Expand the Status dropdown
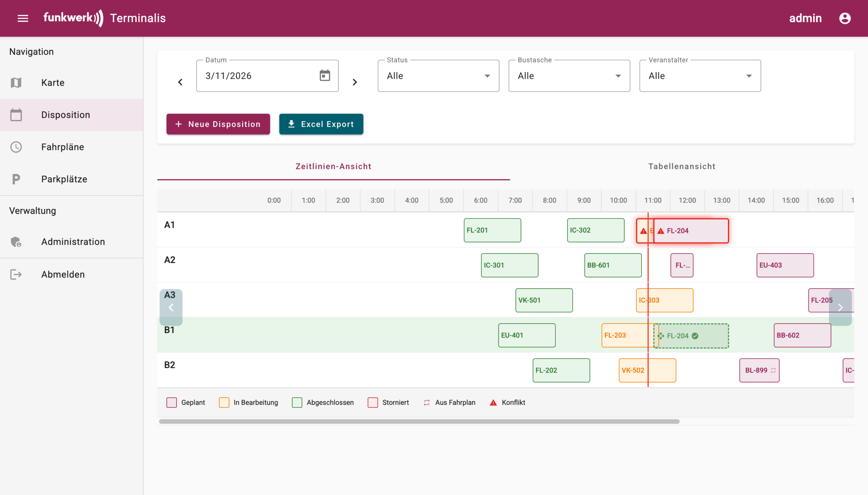This screenshot has height=495, width=868. point(438,76)
